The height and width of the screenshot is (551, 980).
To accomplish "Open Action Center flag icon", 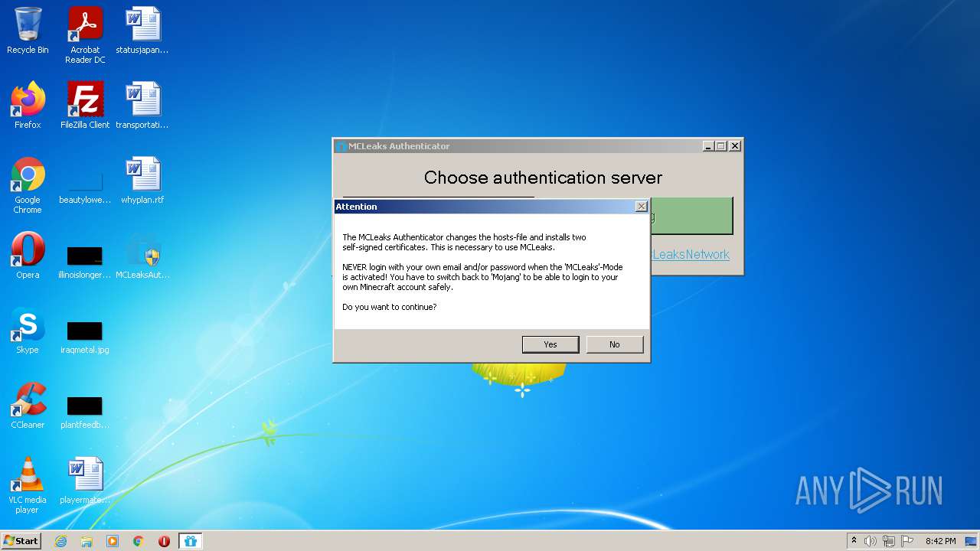I will coord(906,541).
